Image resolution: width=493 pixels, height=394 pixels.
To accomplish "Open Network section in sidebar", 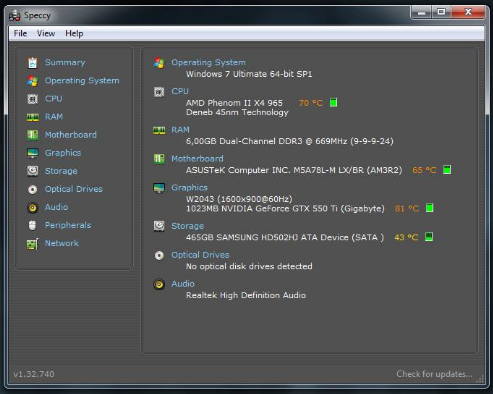I will pos(62,243).
